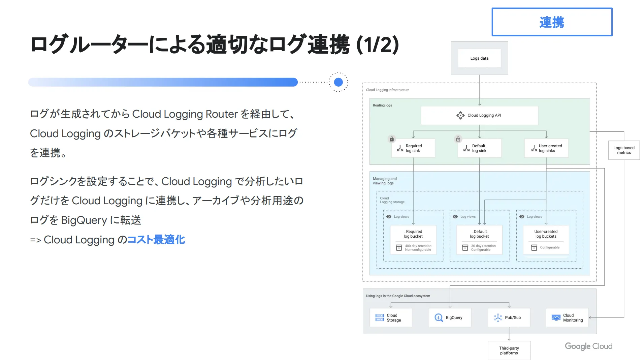Click Using logs in the Google Cloud ecosystem
Screen dimensions: 644x360
pos(398,296)
